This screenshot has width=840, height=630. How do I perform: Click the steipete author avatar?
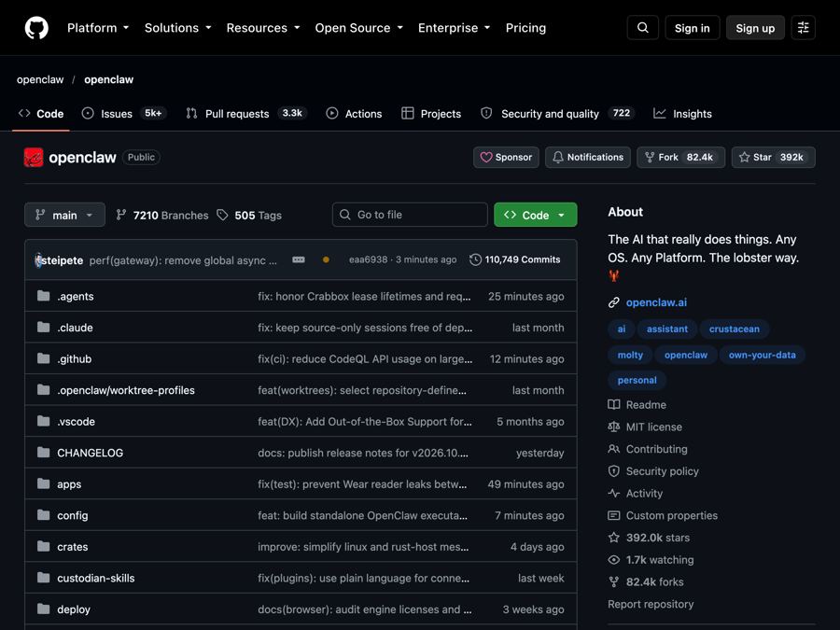point(37,260)
